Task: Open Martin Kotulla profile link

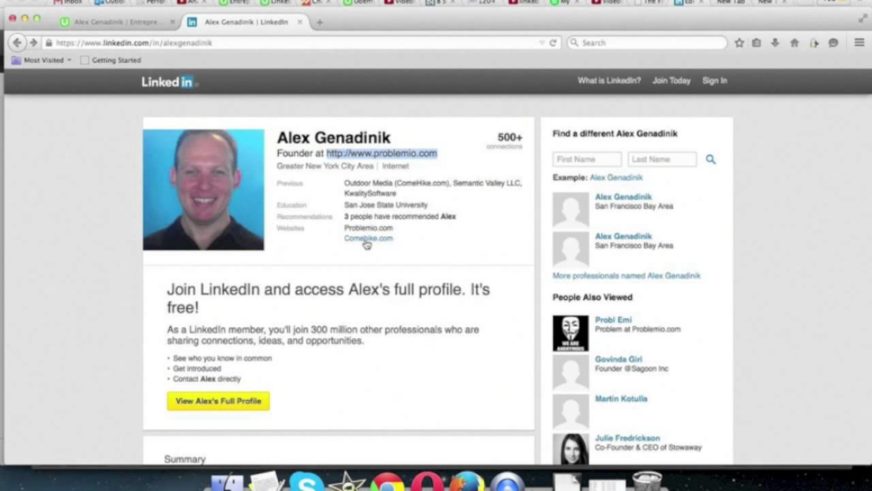Action: (x=621, y=399)
